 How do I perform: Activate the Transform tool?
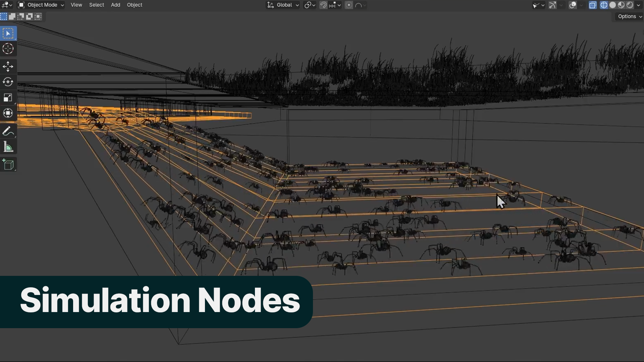point(8,113)
